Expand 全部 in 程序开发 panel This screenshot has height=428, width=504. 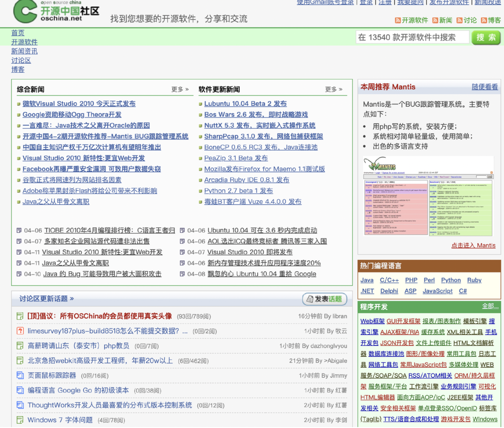(x=490, y=307)
